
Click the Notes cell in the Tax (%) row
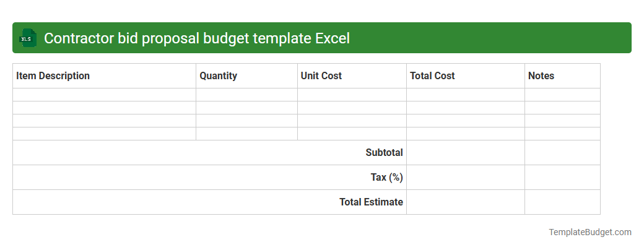point(563,178)
